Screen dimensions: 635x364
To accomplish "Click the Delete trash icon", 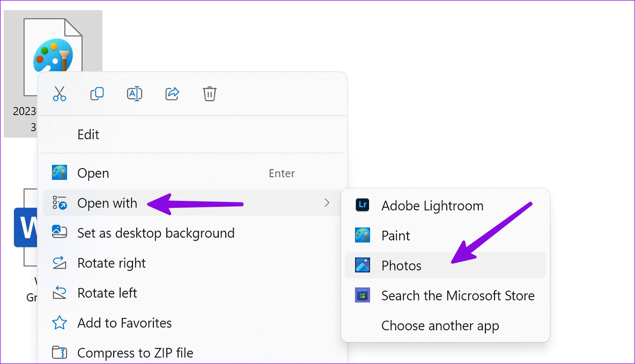I will click(x=210, y=94).
